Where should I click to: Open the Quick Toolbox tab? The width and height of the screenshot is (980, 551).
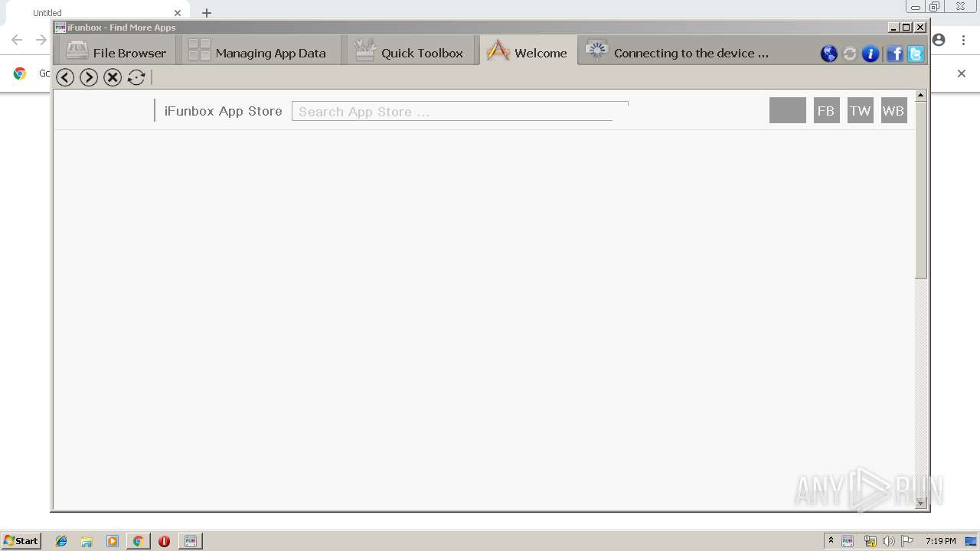(x=411, y=51)
